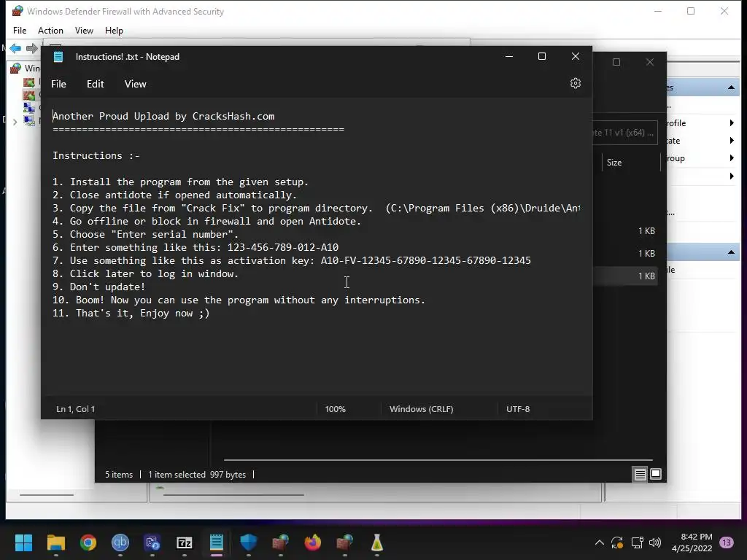Click the '5 items' Explorer status text

point(119,475)
